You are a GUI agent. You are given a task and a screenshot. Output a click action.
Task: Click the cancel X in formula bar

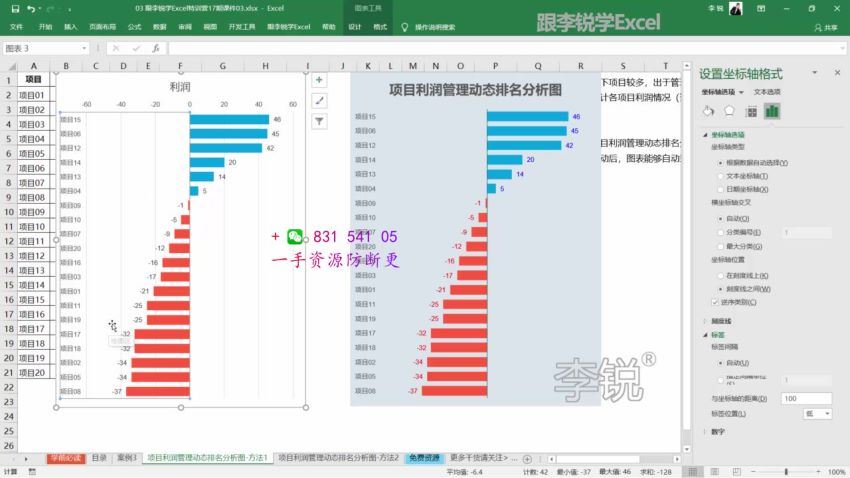click(x=115, y=48)
